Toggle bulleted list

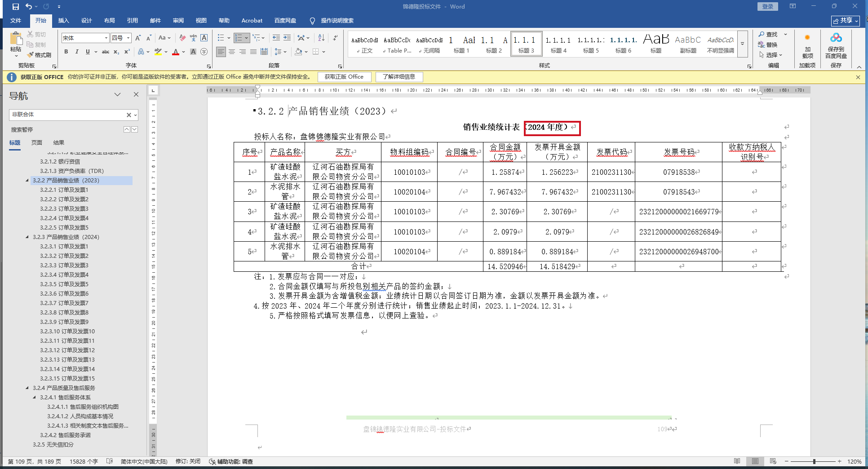point(221,38)
